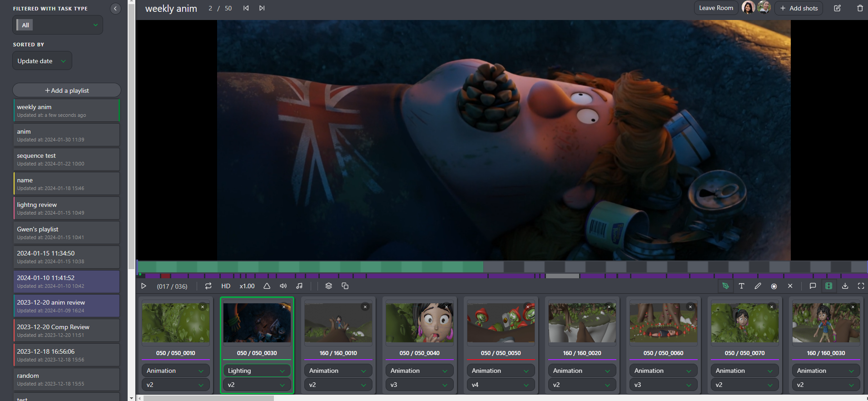Open Lighting task type dropdown for 050_0030

point(257,371)
